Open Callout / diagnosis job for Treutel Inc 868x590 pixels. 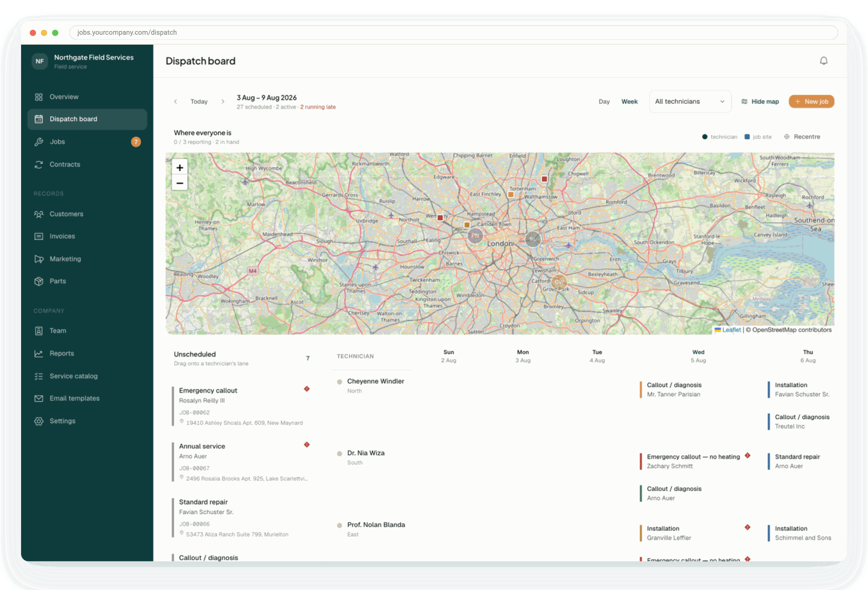coord(801,421)
